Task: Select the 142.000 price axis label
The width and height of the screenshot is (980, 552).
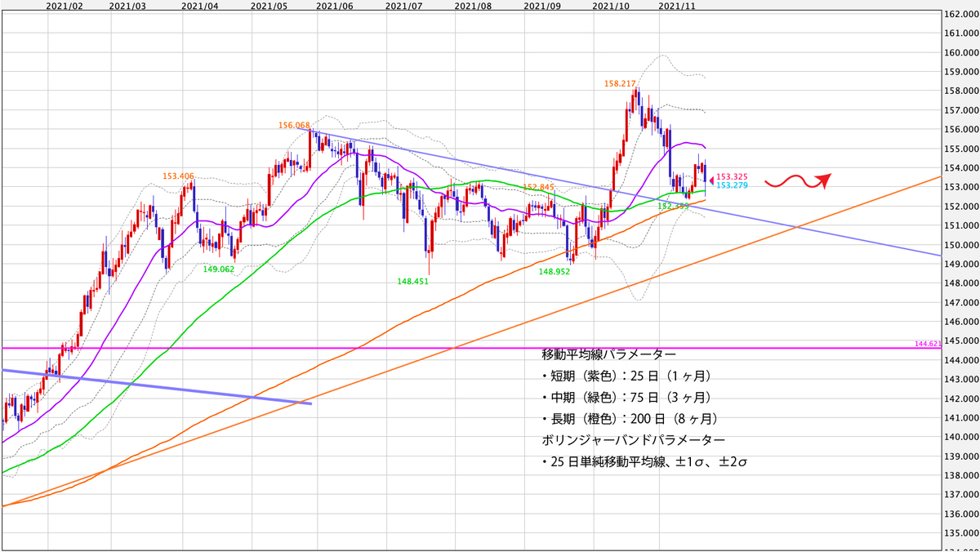Action: click(962, 398)
